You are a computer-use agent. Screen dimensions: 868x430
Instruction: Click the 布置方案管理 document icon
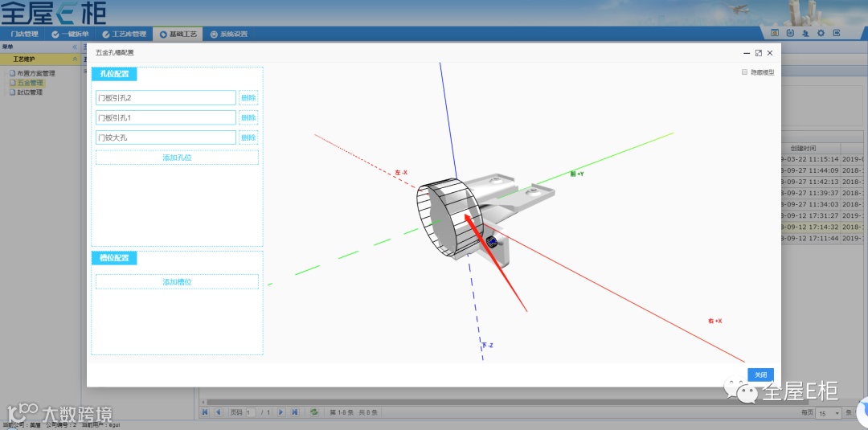(x=13, y=73)
